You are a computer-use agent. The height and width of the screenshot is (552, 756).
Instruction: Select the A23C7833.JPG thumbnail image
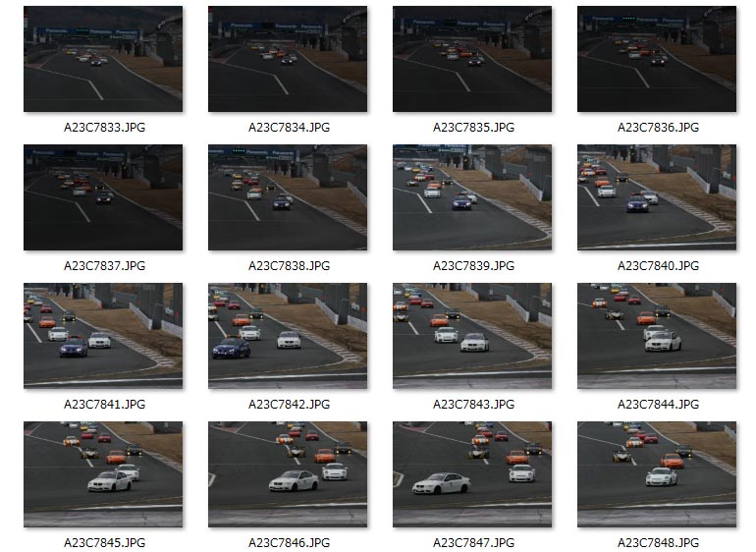click(x=103, y=59)
